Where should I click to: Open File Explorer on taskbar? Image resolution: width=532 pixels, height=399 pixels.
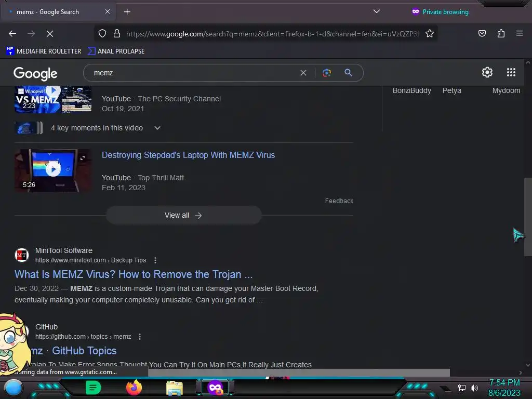[x=175, y=388]
